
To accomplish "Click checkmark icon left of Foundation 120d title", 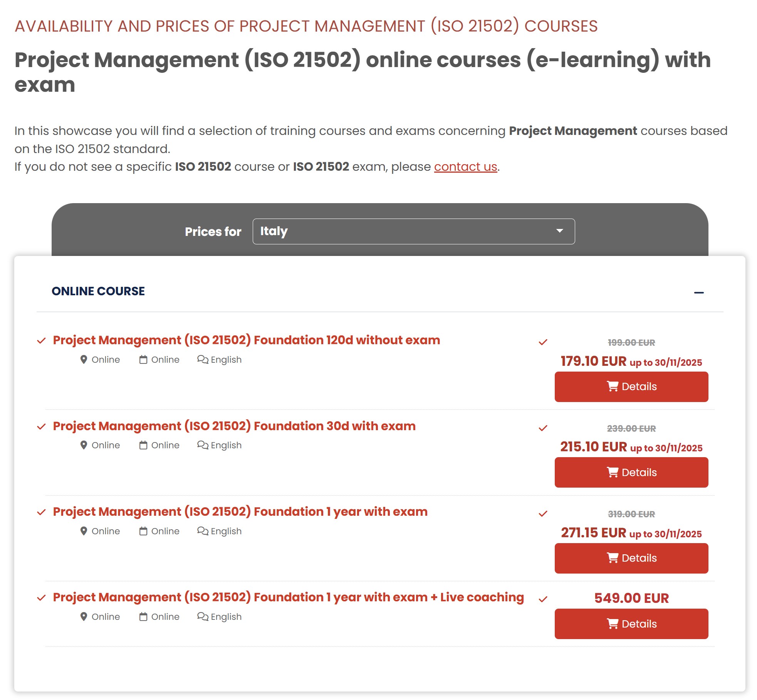I will pos(41,340).
